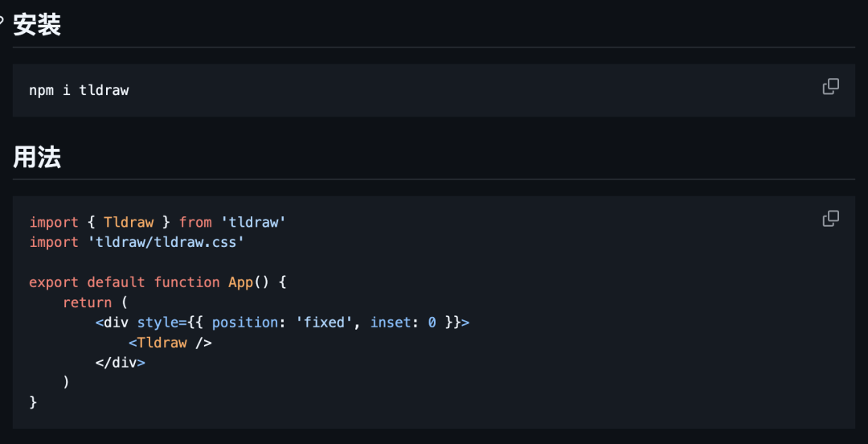
Task: Click the 安装 heading
Action: [x=37, y=25]
